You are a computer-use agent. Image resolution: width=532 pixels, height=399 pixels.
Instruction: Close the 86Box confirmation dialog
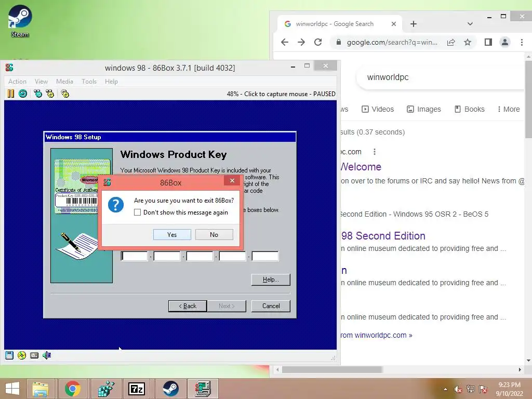(232, 180)
